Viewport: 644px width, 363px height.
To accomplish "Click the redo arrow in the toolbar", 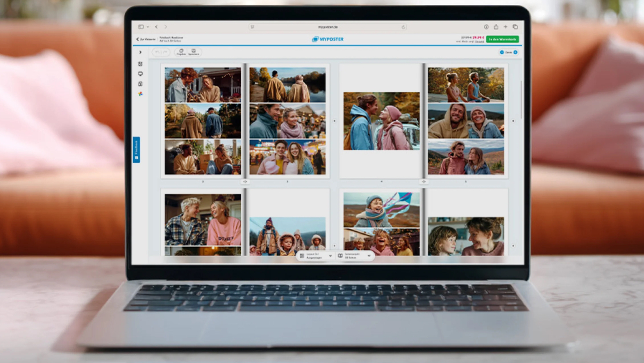I will (x=165, y=52).
